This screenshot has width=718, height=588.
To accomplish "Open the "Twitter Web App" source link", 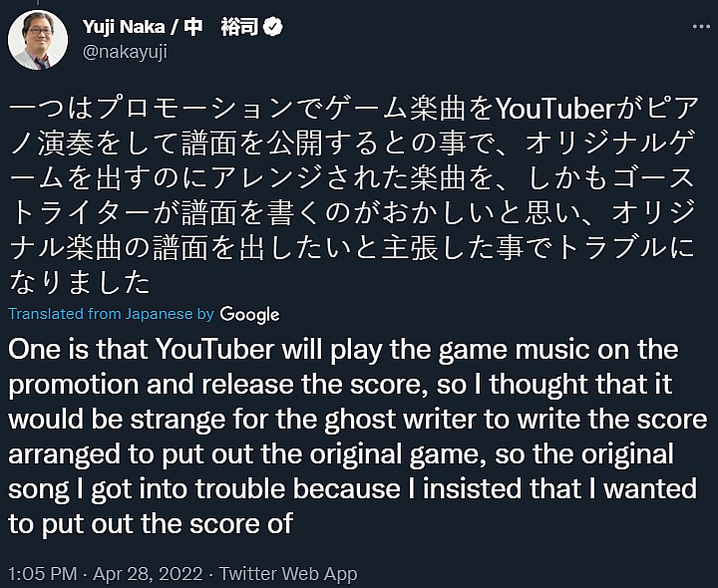I will pos(288,573).
